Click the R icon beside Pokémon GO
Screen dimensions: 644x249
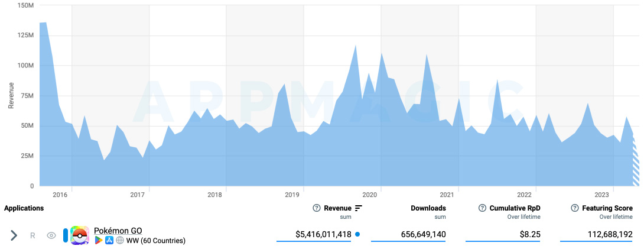pyautogui.click(x=32, y=235)
